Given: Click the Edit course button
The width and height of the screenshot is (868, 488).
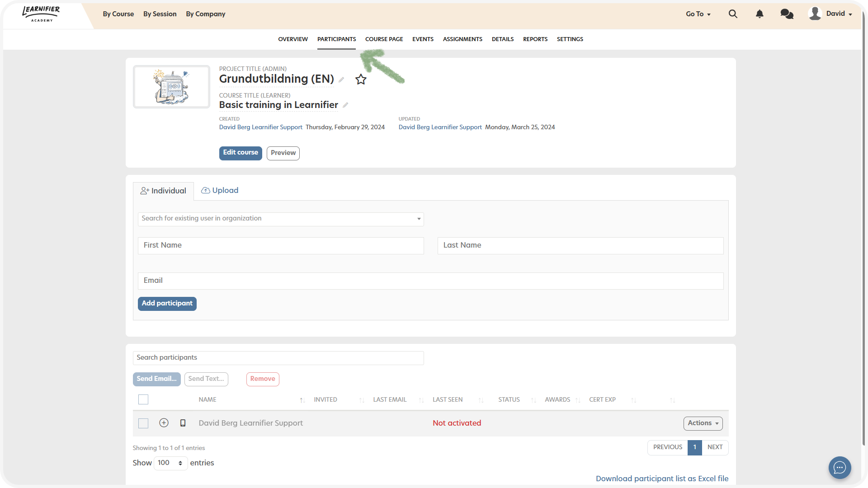Looking at the screenshot, I should coord(241,153).
